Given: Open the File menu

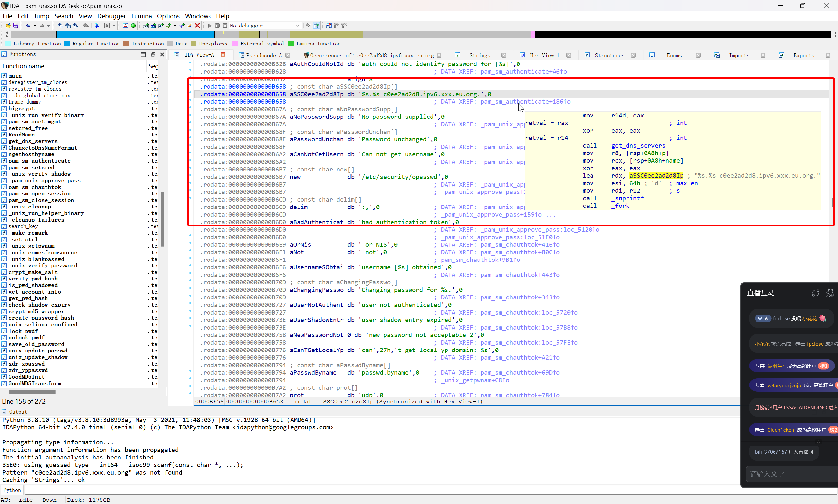Looking at the screenshot, I should click(x=8, y=16).
